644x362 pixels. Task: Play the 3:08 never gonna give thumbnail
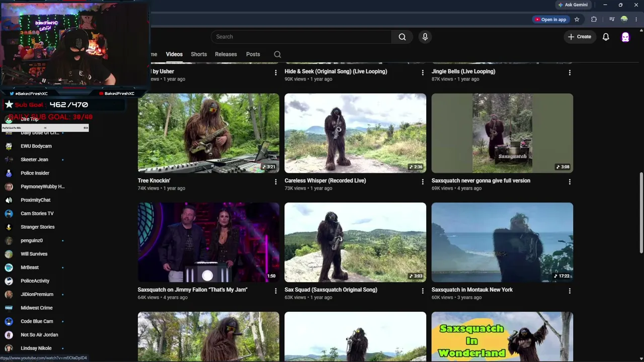point(502,133)
